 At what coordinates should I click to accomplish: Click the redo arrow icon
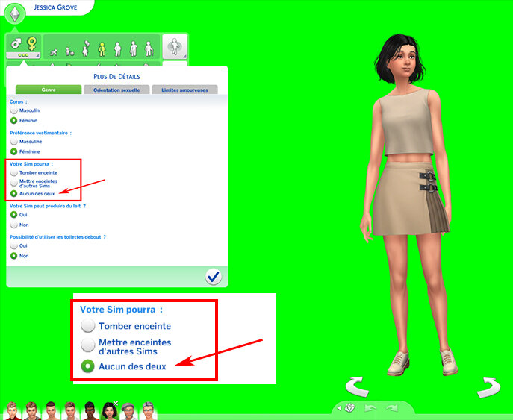click(392, 407)
